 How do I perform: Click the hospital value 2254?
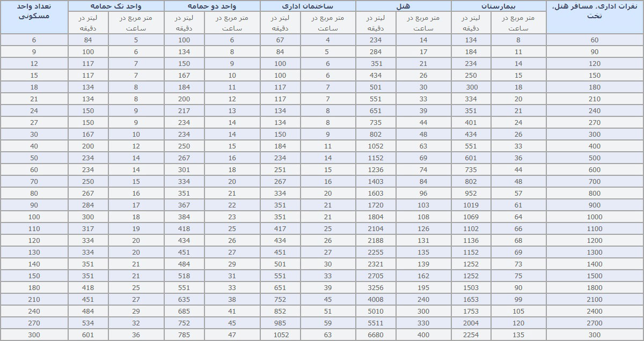471,335
